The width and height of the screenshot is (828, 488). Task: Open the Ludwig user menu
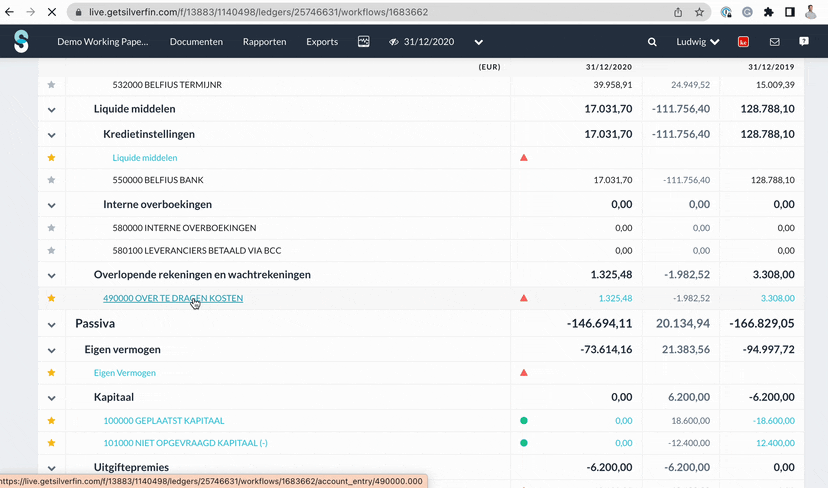point(698,42)
